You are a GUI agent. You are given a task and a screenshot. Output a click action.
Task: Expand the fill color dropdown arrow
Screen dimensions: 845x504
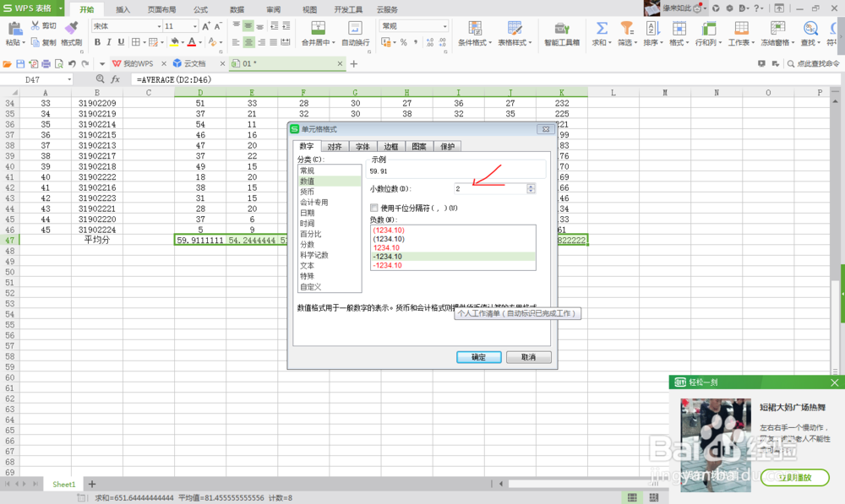183,42
